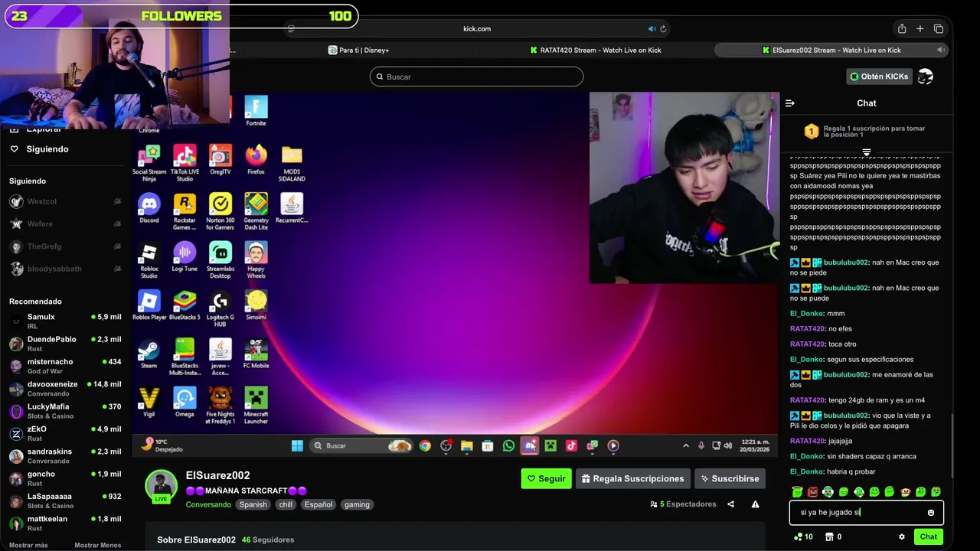Open the Conversando category link
Image resolution: width=980 pixels, height=551 pixels.
tap(208, 505)
